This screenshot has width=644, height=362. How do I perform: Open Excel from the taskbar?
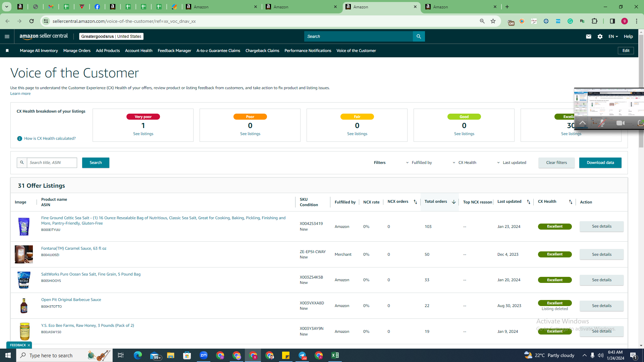coord(335,355)
